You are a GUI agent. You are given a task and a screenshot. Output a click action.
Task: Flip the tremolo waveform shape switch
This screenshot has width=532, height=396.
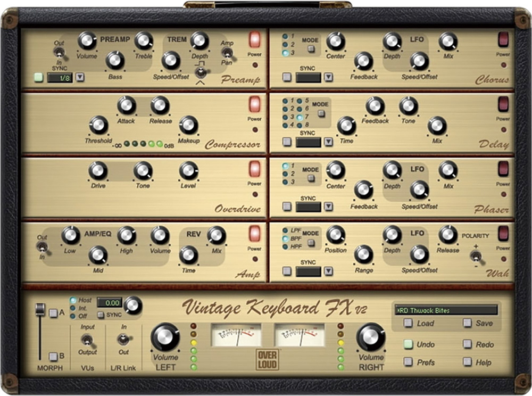201,72
